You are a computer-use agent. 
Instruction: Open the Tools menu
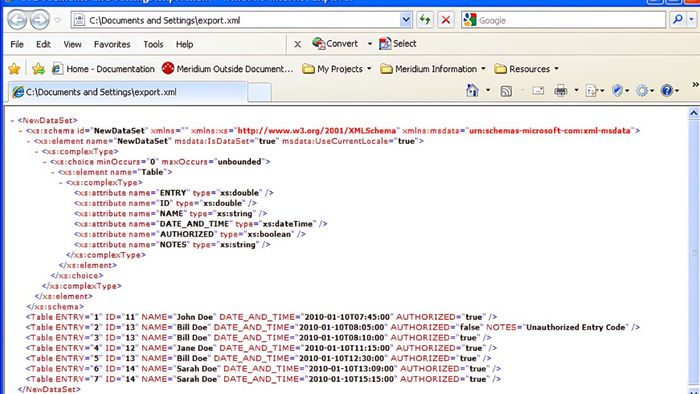click(153, 44)
